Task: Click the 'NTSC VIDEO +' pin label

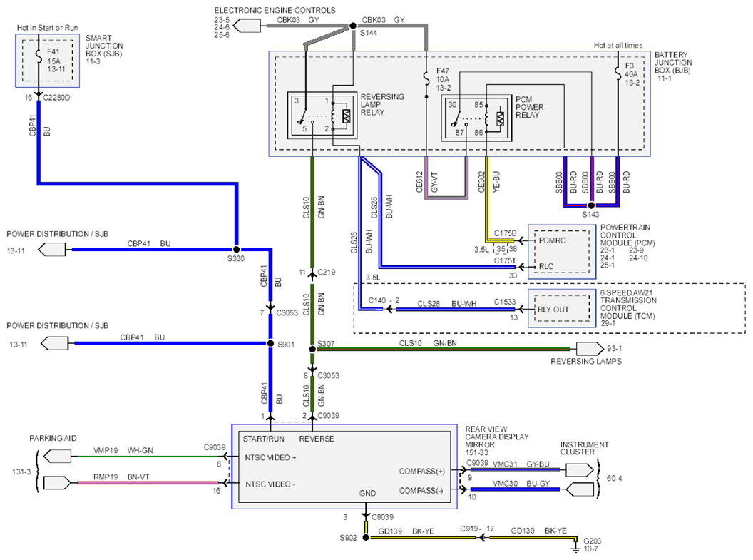Action: 271,458
